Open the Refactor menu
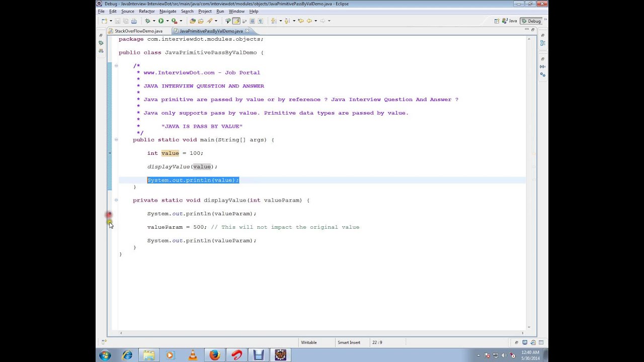 click(147, 11)
